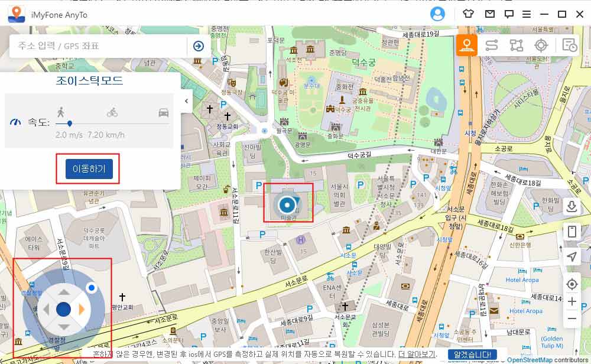This screenshot has height=364, width=591.
Task: Click the orange joystick right arrow
Action: (82, 310)
